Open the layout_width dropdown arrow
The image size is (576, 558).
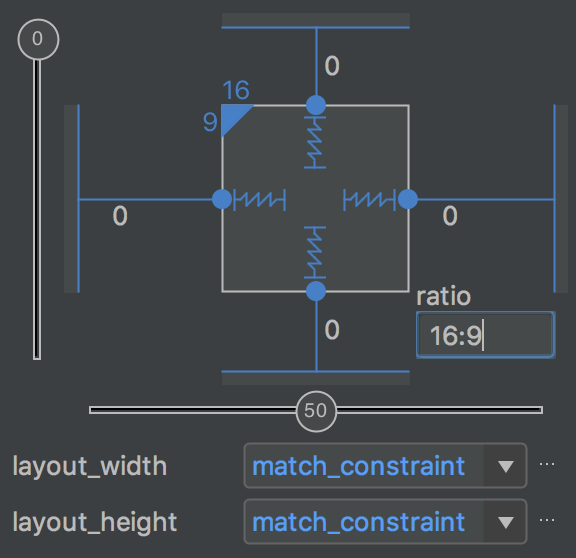pyautogui.click(x=505, y=466)
